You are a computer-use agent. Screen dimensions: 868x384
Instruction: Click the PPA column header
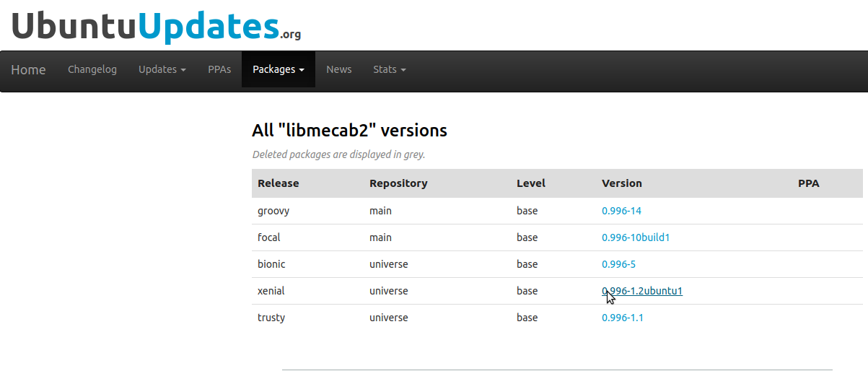809,183
